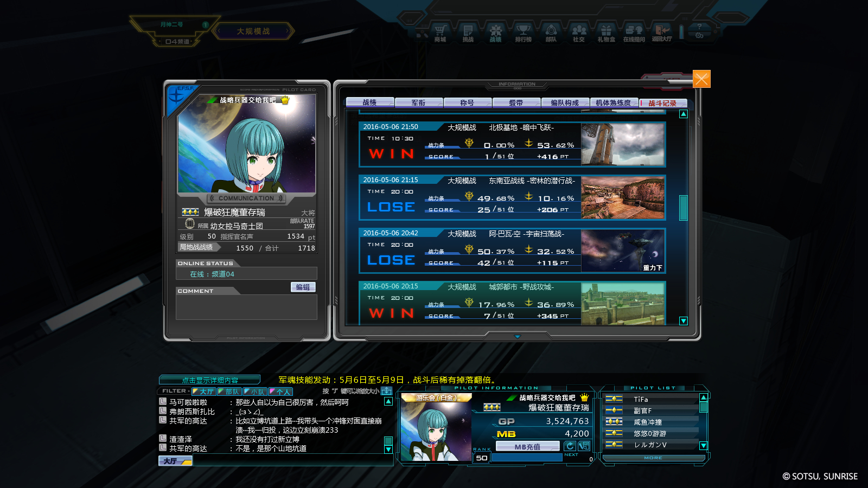Switch to the 战绩 tab
This screenshot has height=488, width=868.
pos(370,102)
